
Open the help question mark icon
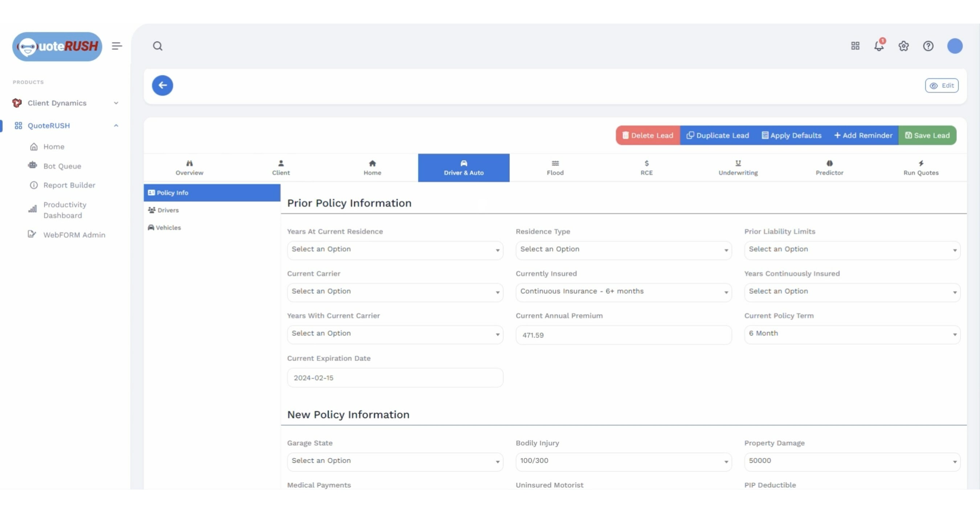928,46
